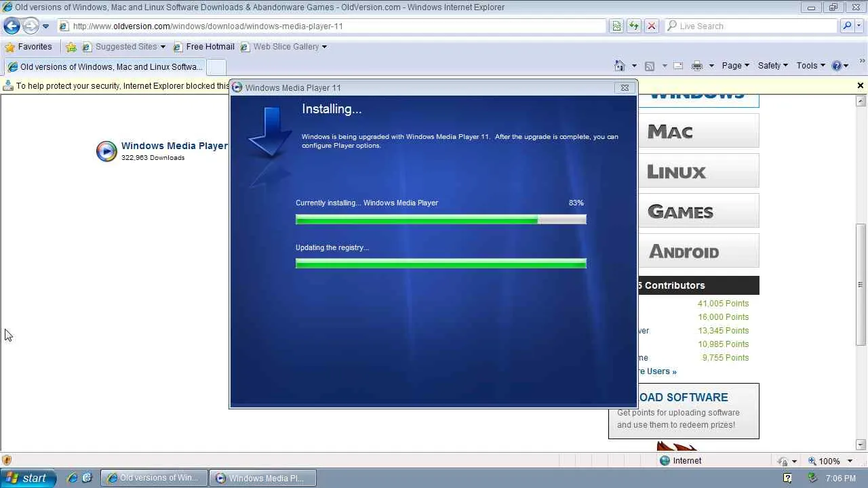
Task: Open a new blank tab
Action: 216,67
